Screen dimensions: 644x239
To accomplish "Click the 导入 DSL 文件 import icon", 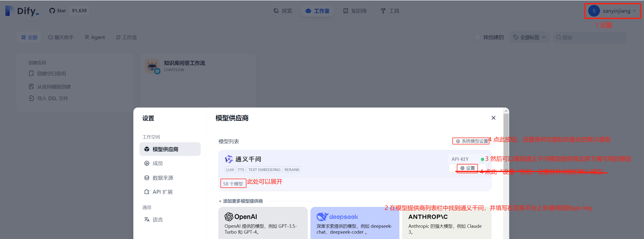I will (x=31, y=98).
